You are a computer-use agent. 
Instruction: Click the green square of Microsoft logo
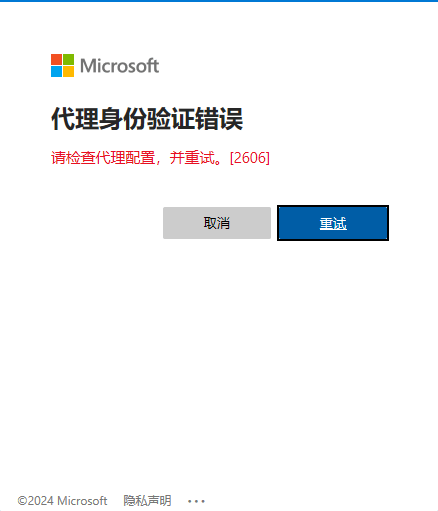[x=68, y=59]
